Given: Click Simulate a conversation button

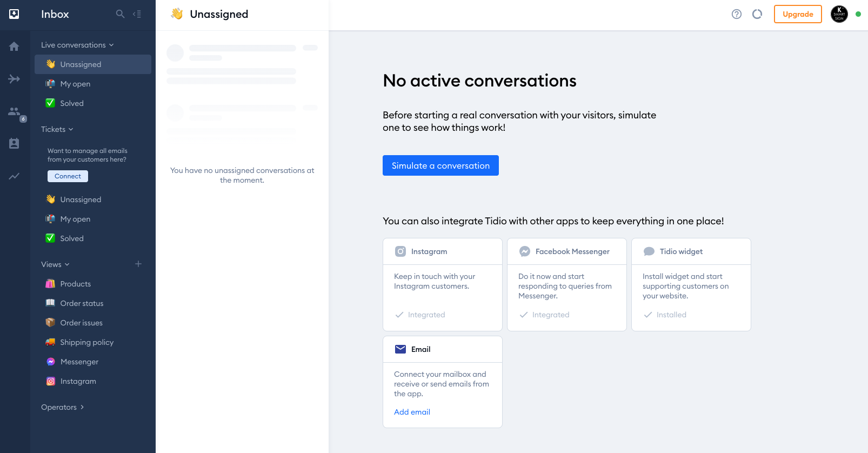Looking at the screenshot, I should pyautogui.click(x=440, y=165).
